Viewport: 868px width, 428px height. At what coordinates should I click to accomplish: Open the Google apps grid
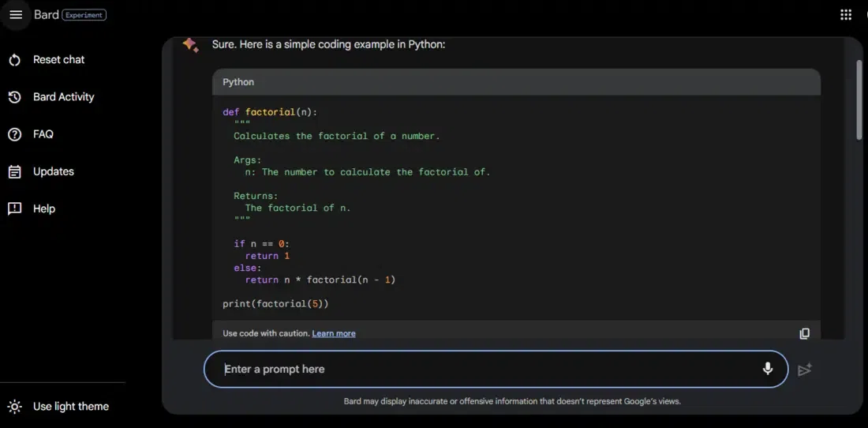pos(846,15)
